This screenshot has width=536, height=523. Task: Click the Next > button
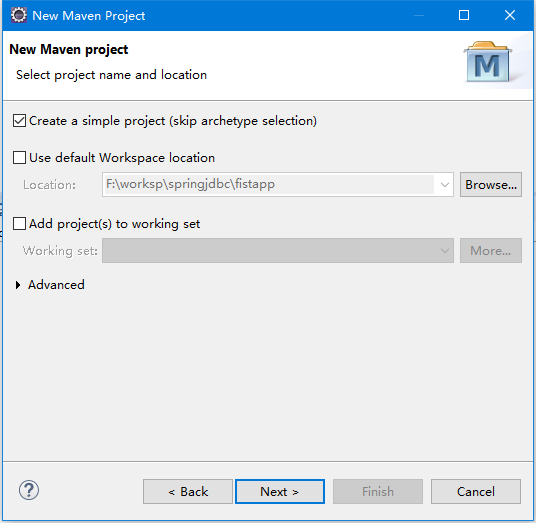(280, 492)
